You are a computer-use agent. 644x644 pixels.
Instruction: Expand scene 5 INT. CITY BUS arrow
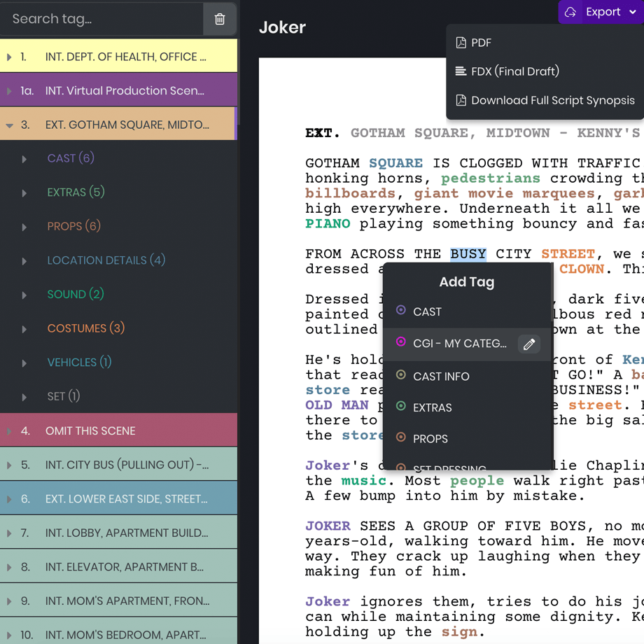click(9, 465)
